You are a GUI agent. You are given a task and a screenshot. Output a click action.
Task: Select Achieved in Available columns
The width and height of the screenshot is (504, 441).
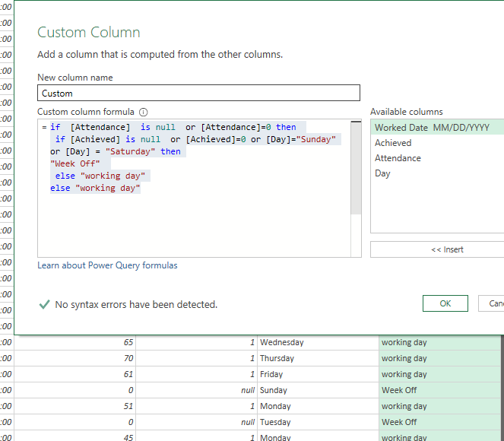437,143
